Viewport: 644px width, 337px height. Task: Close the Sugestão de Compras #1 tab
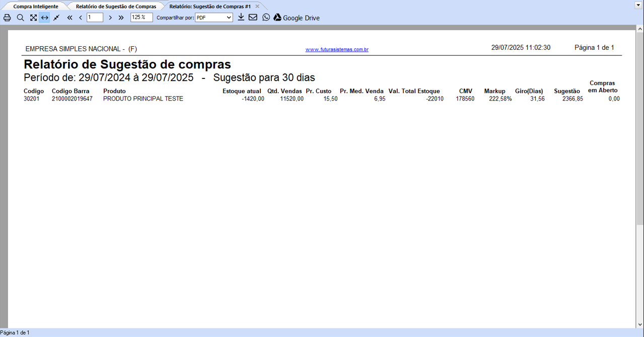coord(257,7)
